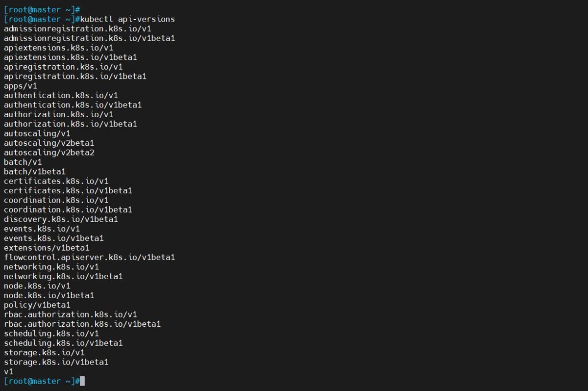
Task: Click the coordination.k8s.io/v1 line
Action: [x=56, y=200]
